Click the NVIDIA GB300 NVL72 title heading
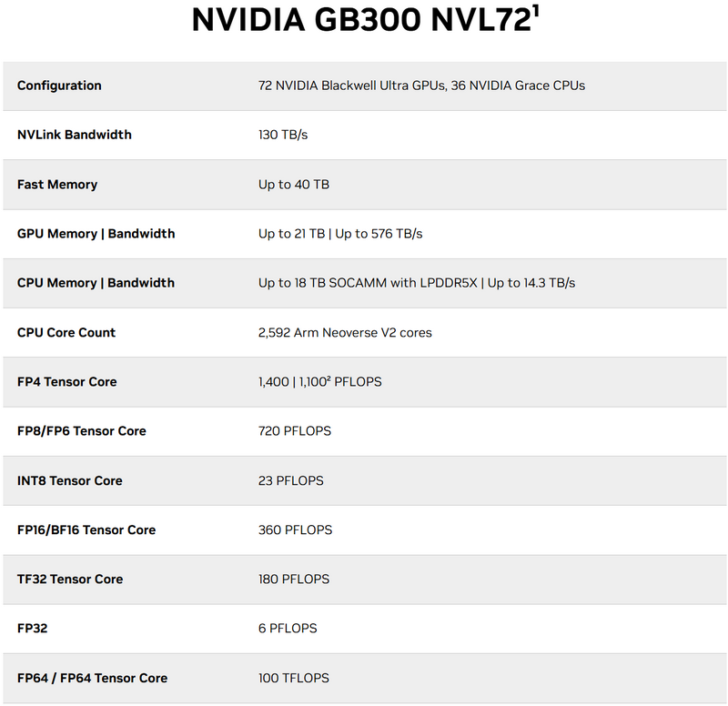This screenshot has width=728, height=706. point(359,22)
